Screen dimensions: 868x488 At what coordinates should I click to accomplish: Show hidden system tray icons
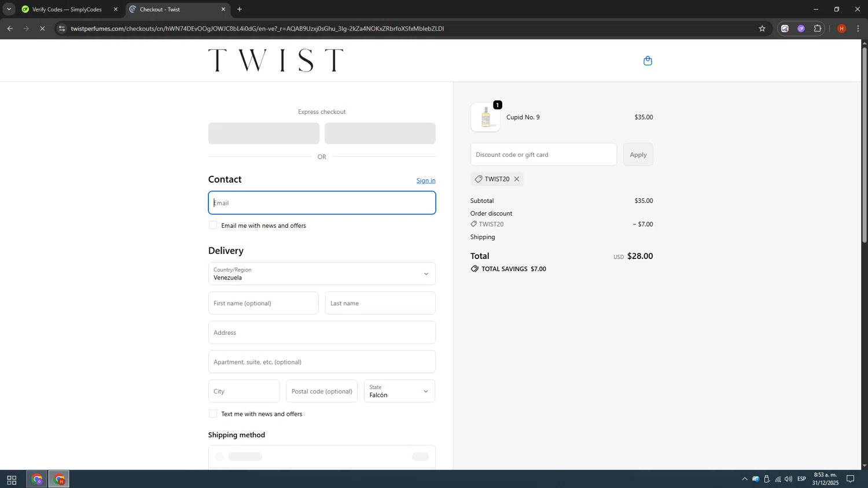point(744,479)
